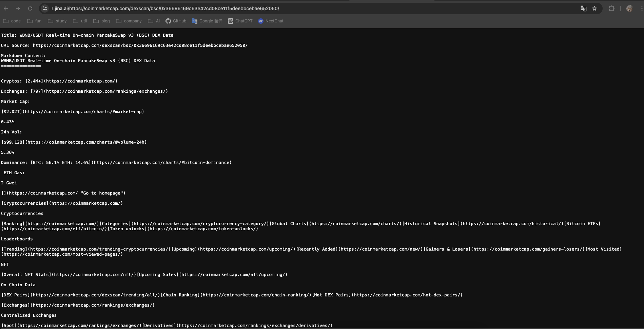Reload the current page
The width and height of the screenshot is (644, 329).
pos(30,8)
